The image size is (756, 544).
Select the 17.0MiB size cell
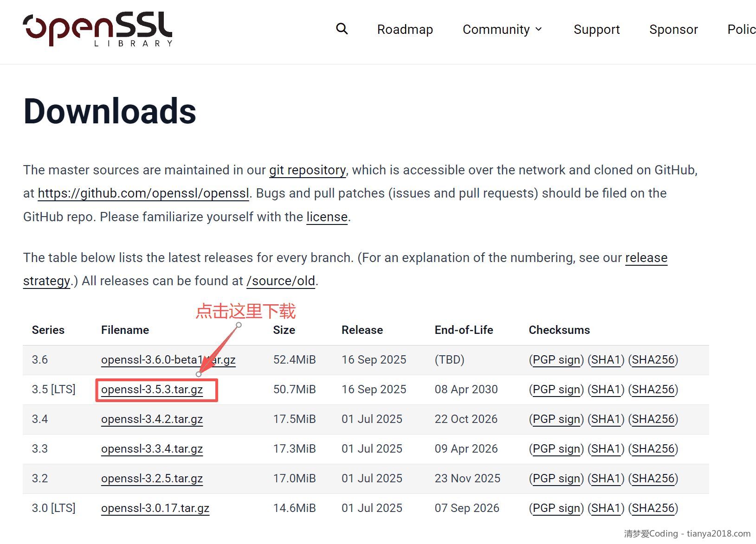pos(294,479)
